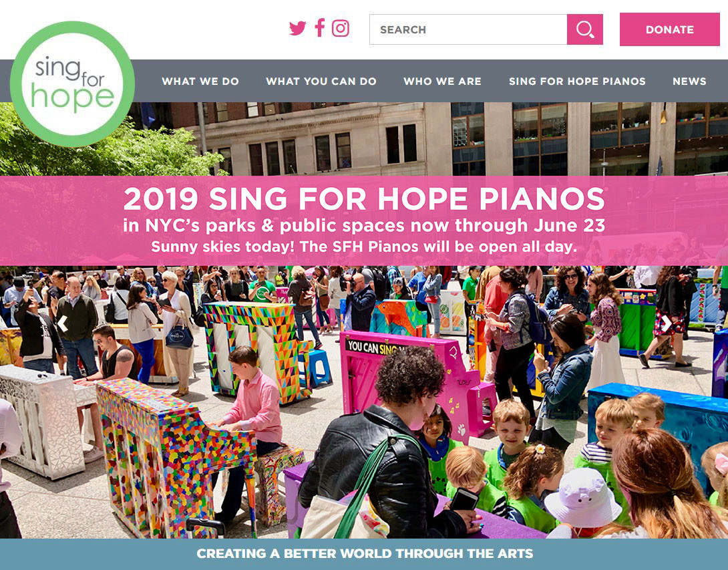The width and height of the screenshot is (728, 570).
Task: Click the Sunny skies today announcement text
Action: (x=364, y=246)
